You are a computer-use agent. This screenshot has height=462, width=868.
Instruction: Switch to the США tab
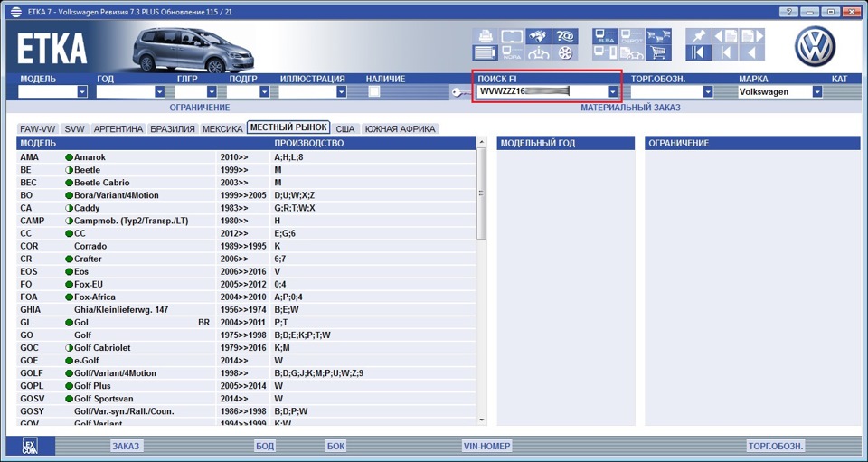tap(345, 129)
